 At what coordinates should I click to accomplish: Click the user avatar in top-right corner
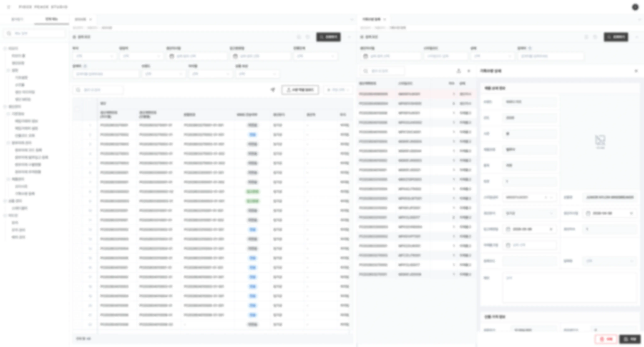[x=635, y=7]
